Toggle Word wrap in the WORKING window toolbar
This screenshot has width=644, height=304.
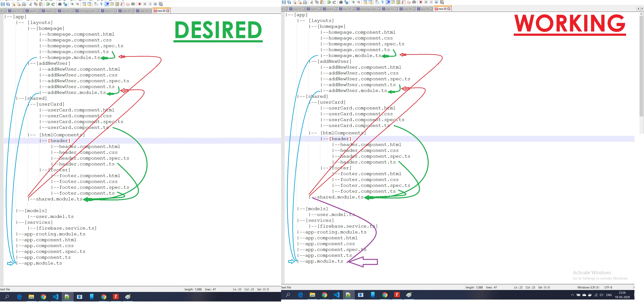(377, 2)
